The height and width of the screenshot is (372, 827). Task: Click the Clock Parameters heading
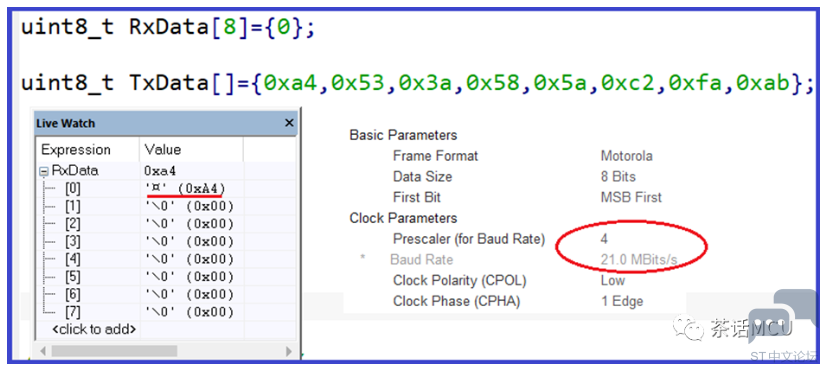click(x=403, y=218)
